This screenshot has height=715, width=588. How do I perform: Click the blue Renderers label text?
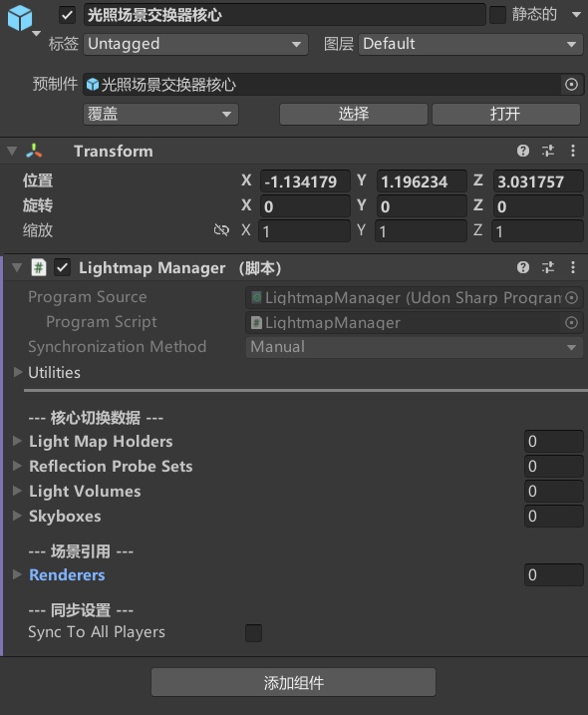[x=67, y=575]
